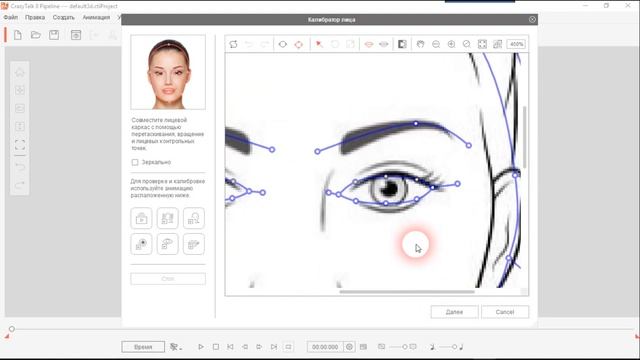
Task: Click the last calibration animation button, bottom row
Action: 193,244
